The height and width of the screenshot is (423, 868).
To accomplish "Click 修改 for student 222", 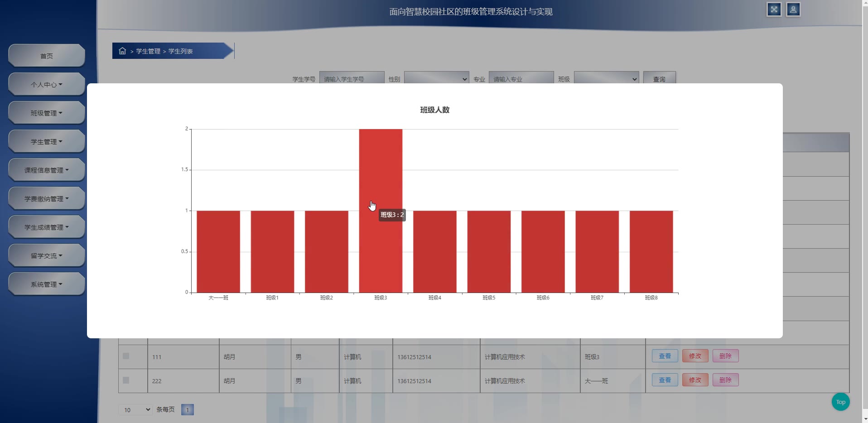I will pyautogui.click(x=695, y=380).
